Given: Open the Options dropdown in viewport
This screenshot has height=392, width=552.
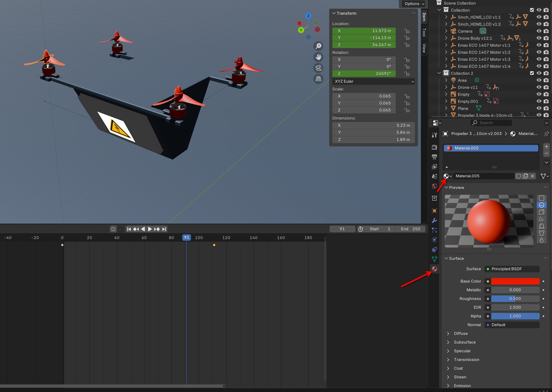Looking at the screenshot, I should [414, 4].
